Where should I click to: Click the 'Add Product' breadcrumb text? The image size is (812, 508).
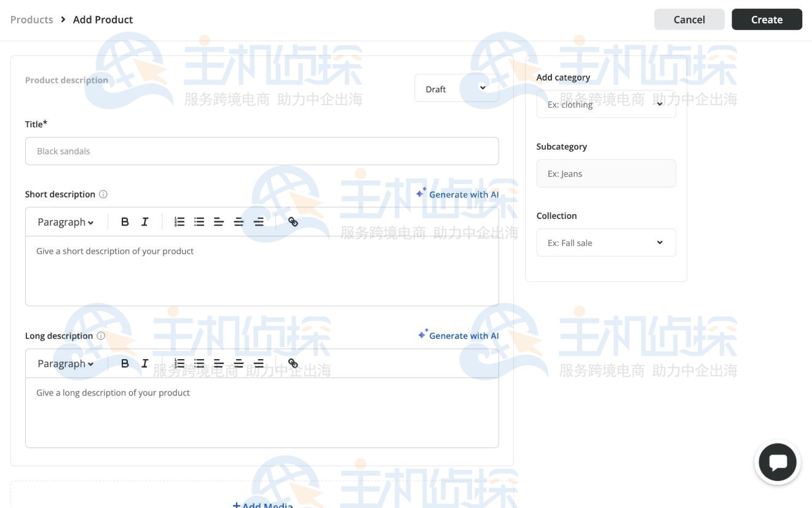pos(103,20)
